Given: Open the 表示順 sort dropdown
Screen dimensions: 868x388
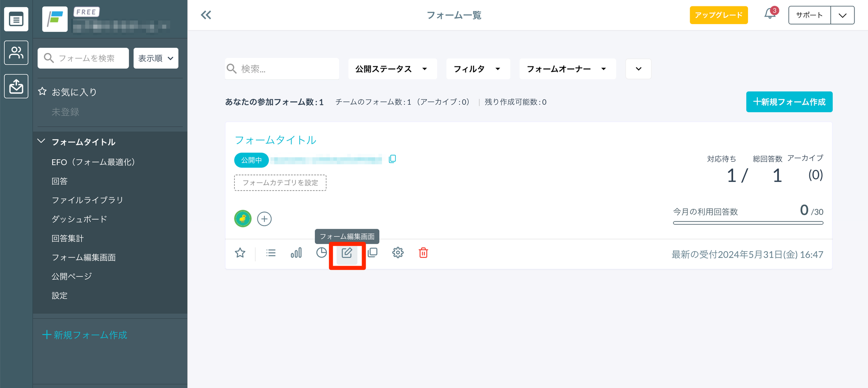Looking at the screenshot, I should point(156,58).
